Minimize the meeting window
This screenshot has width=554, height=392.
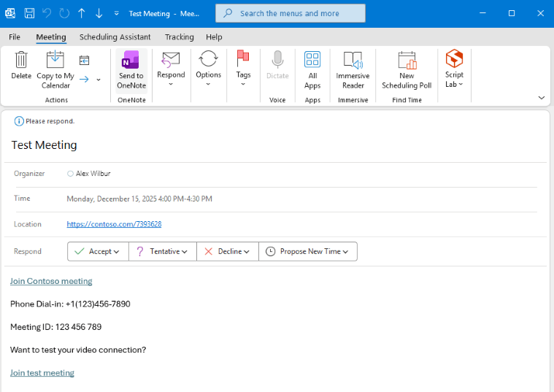tap(482, 13)
